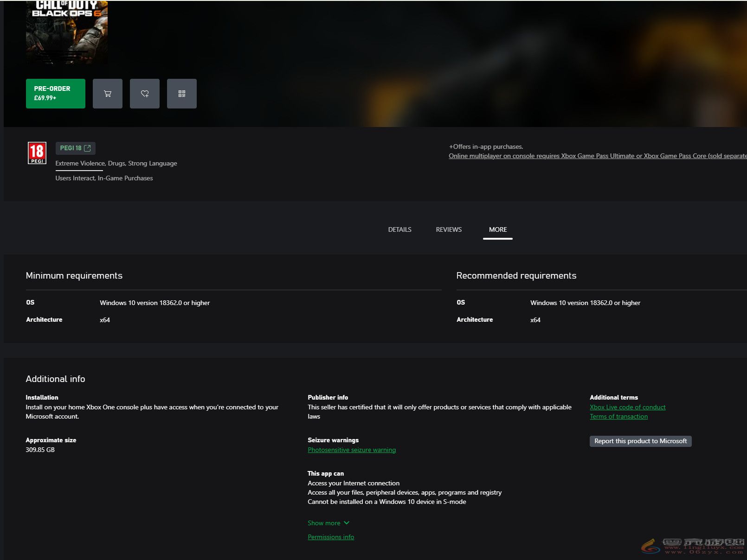The width and height of the screenshot is (747, 560).
Task: Select the MORE tab
Action: [x=497, y=229]
